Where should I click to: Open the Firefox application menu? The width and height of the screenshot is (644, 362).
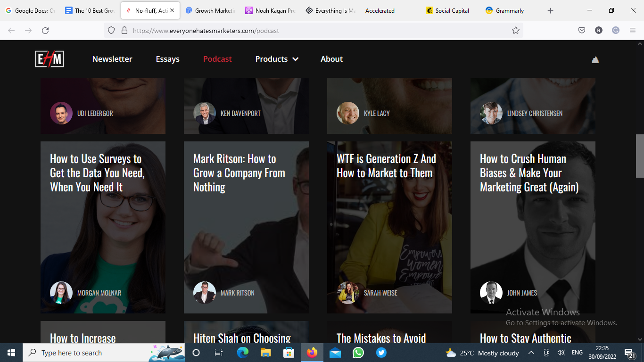click(x=633, y=31)
